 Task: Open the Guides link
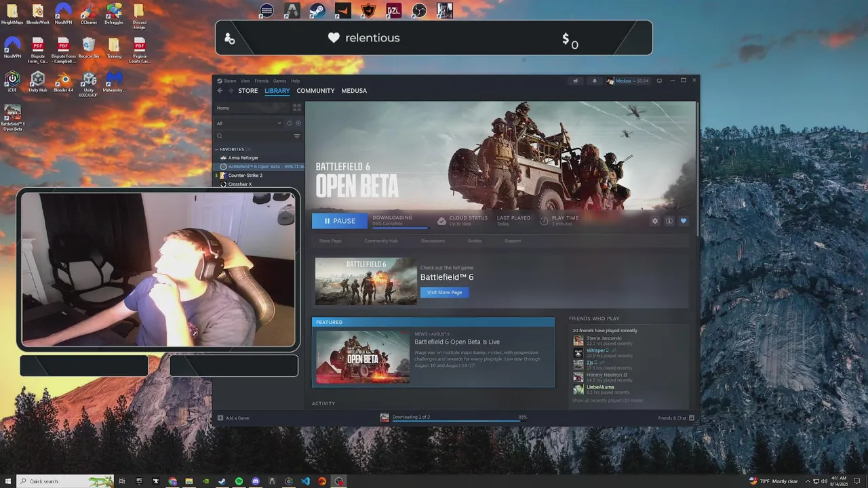[x=475, y=241]
